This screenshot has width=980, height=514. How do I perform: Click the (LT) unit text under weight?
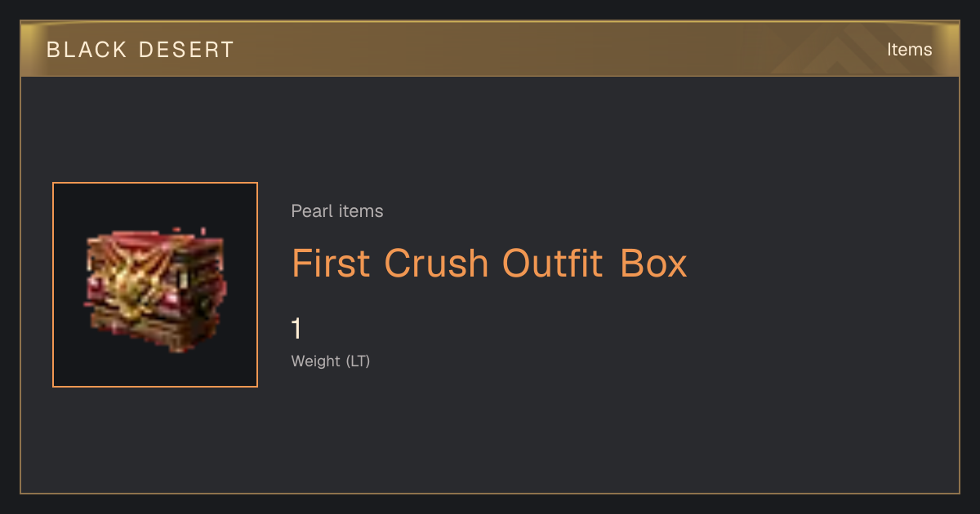358,361
